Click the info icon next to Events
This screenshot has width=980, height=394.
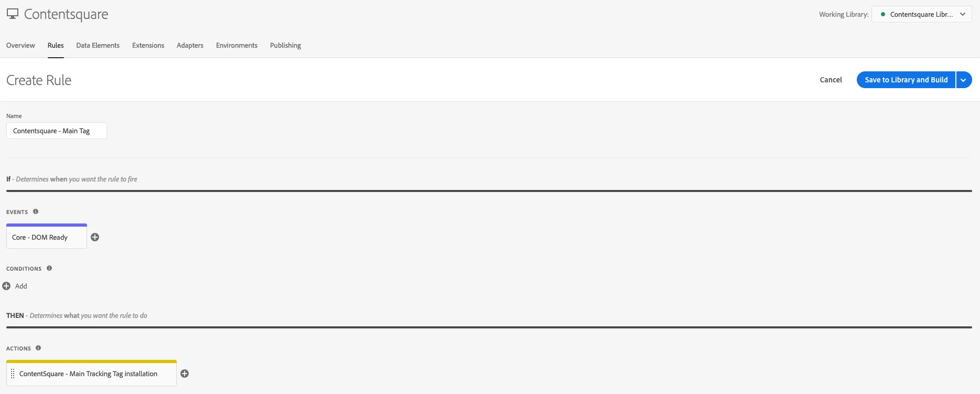(x=36, y=211)
